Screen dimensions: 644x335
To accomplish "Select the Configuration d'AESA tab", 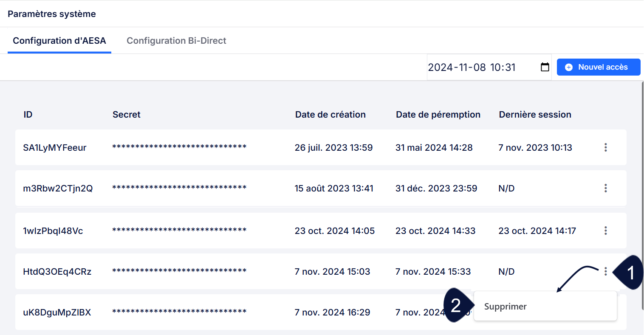I will click(x=59, y=41).
